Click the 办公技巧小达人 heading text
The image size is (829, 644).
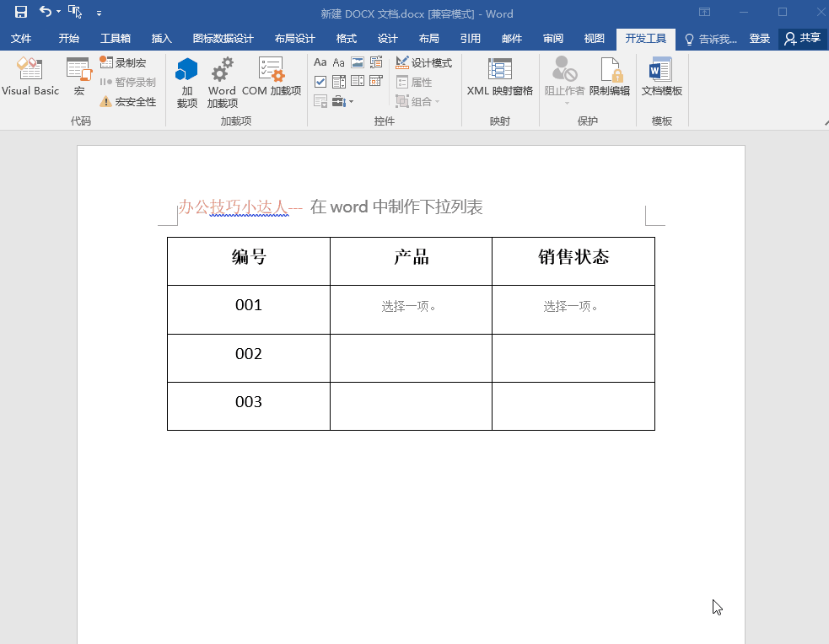pos(233,207)
